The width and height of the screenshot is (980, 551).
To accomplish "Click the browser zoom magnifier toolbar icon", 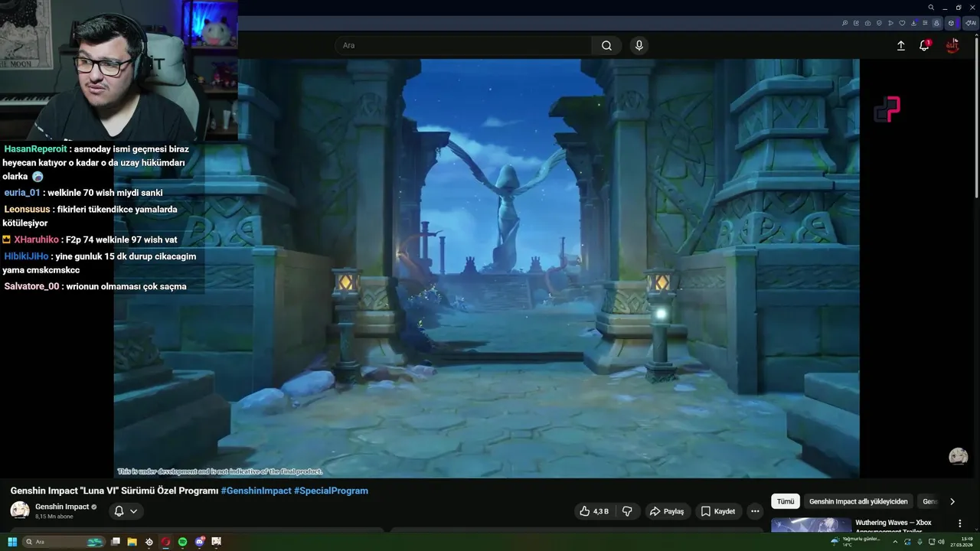I will tap(845, 23).
